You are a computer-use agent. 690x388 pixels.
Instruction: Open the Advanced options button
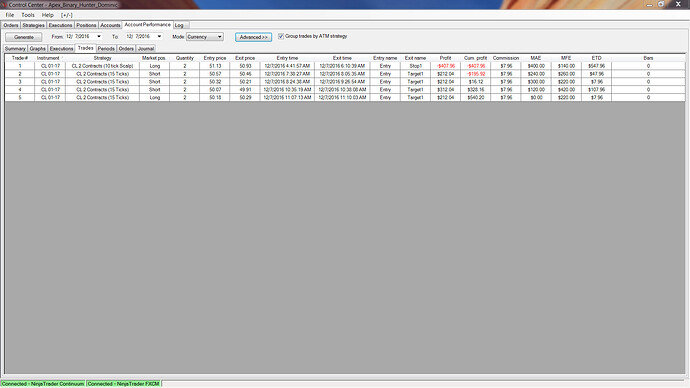[253, 37]
